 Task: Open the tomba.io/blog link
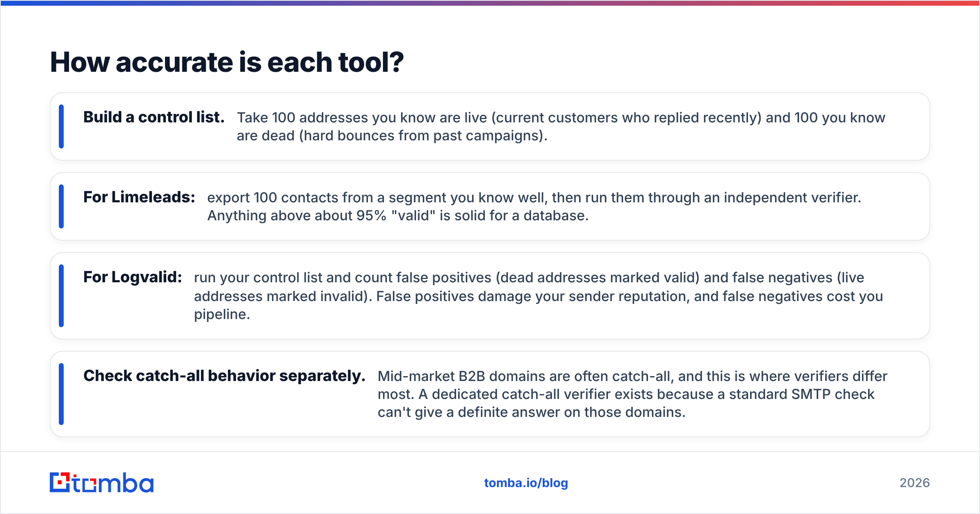(526, 483)
